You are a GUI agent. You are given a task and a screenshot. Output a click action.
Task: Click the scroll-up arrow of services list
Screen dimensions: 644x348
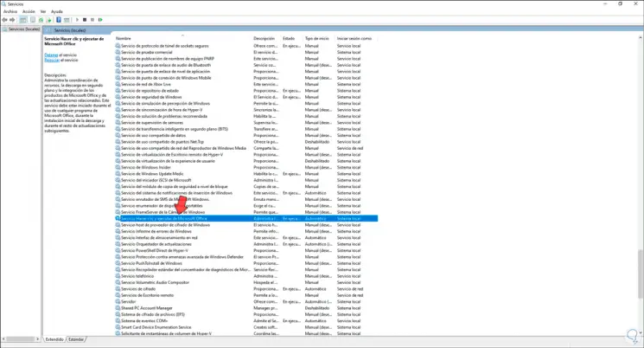point(641,38)
